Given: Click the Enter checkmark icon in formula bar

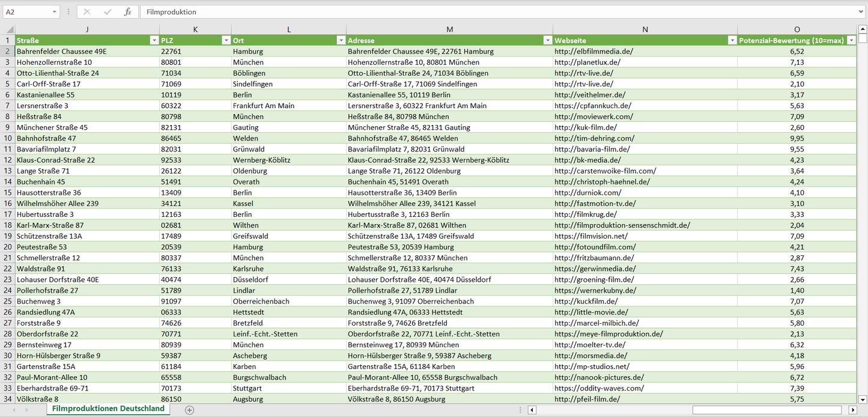Looking at the screenshot, I should click(x=108, y=12).
